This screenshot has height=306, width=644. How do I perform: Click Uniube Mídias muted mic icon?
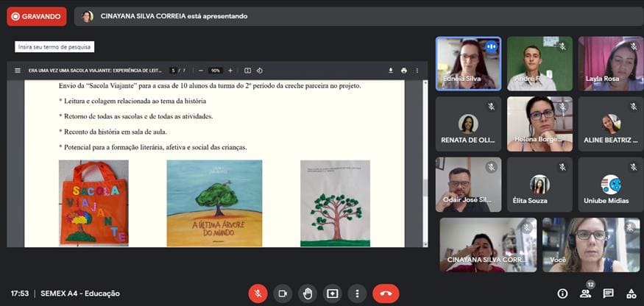(x=634, y=167)
